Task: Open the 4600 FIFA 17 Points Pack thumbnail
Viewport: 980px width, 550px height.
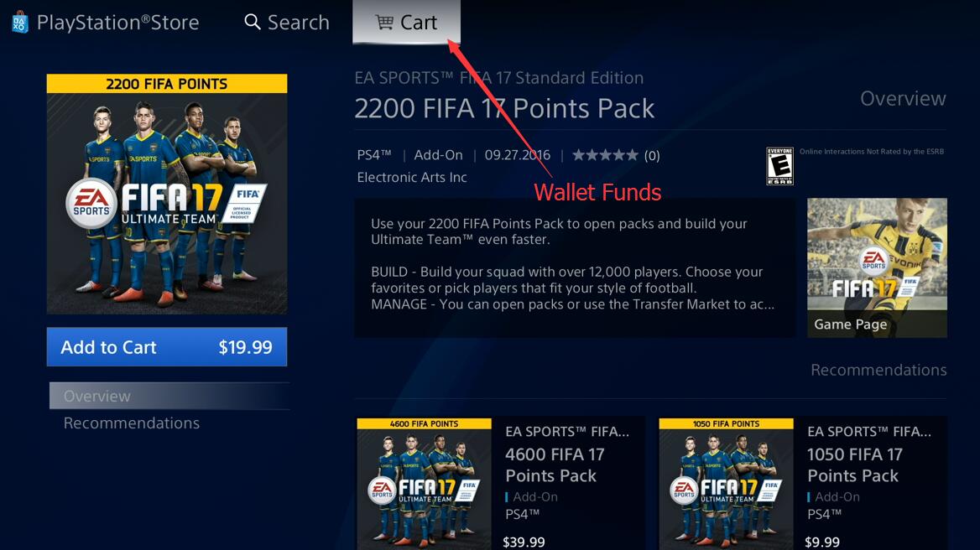Action: (x=424, y=484)
